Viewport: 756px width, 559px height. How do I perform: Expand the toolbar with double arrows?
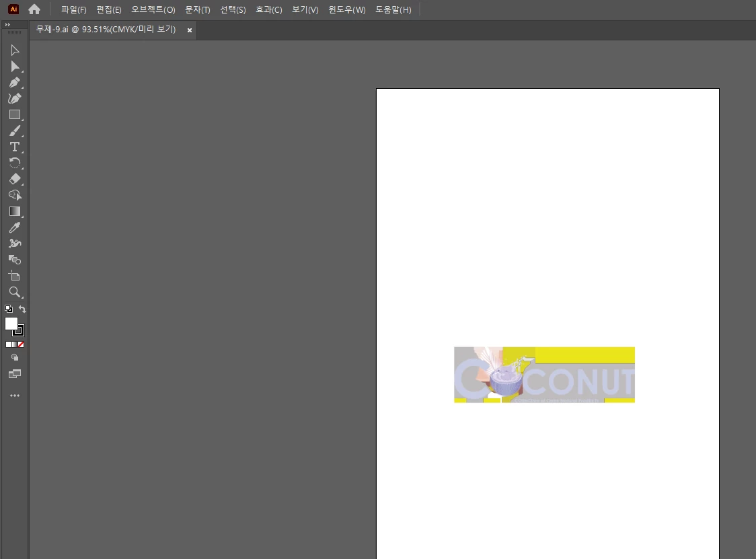point(7,25)
